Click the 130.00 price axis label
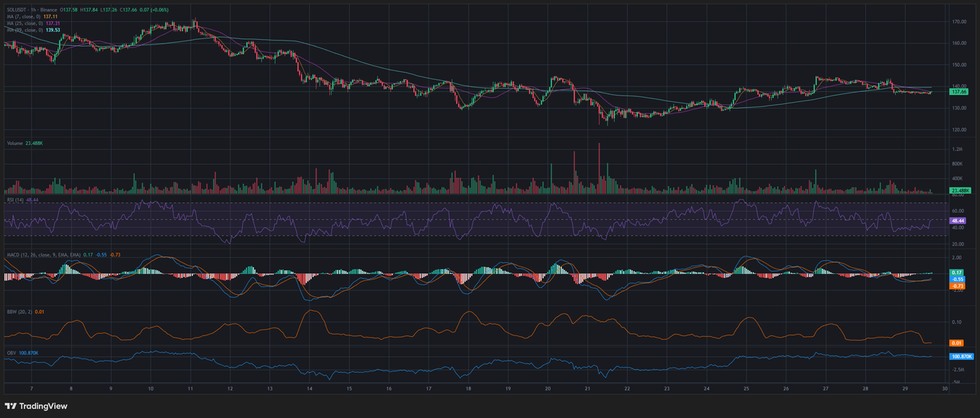This screenshot has height=418, width=980. pos(959,108)
